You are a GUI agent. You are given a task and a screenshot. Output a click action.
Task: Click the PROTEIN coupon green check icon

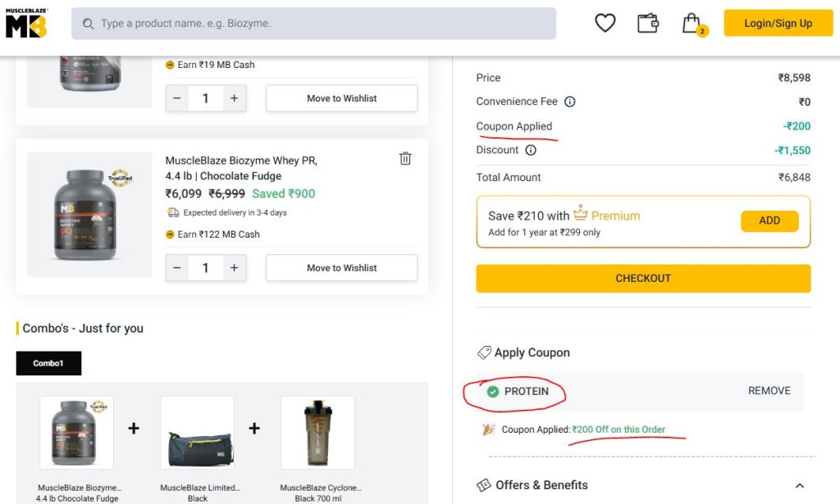point(492,392)
